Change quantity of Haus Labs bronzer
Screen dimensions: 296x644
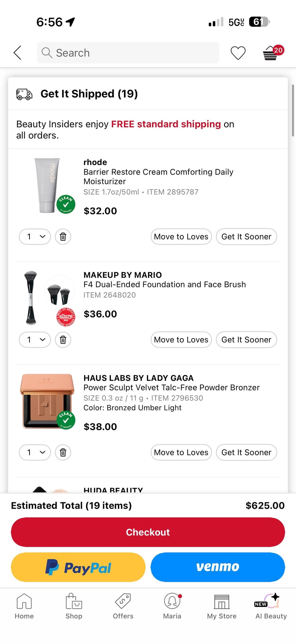pyautogui.click(x=35, y=452)
